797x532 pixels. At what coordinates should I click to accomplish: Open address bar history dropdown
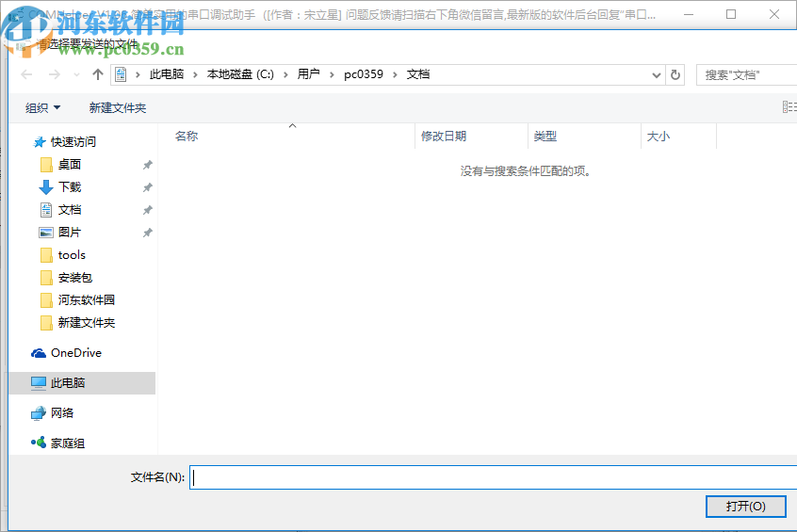click(657, 75)
